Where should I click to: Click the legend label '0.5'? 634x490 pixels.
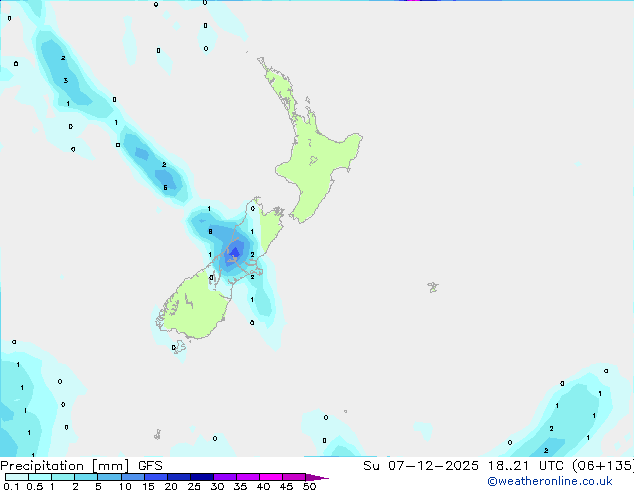coord(35,486)
